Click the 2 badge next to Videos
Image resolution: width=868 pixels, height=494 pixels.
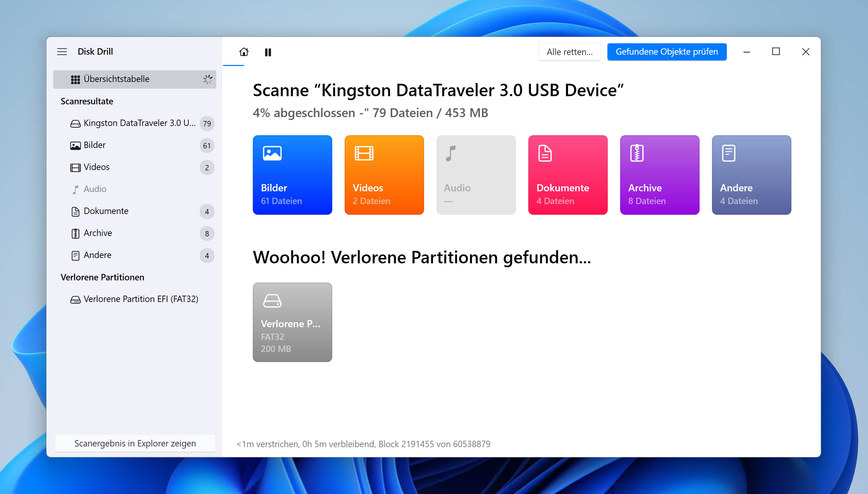point(207,168)
